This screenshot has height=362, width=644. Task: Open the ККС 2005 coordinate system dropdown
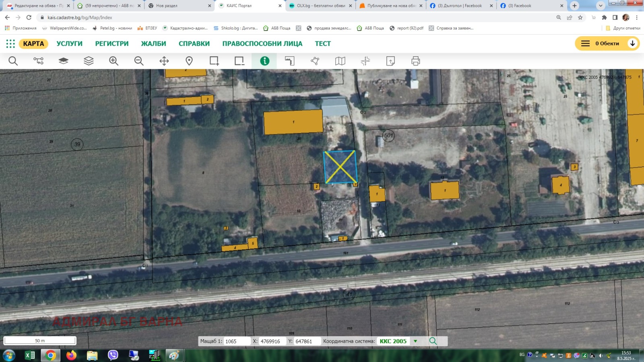415,341
